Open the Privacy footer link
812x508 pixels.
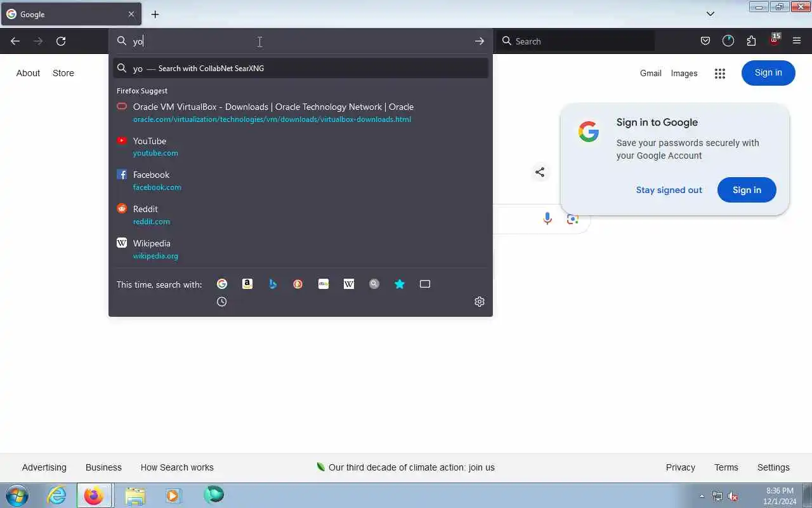[681, 467]
